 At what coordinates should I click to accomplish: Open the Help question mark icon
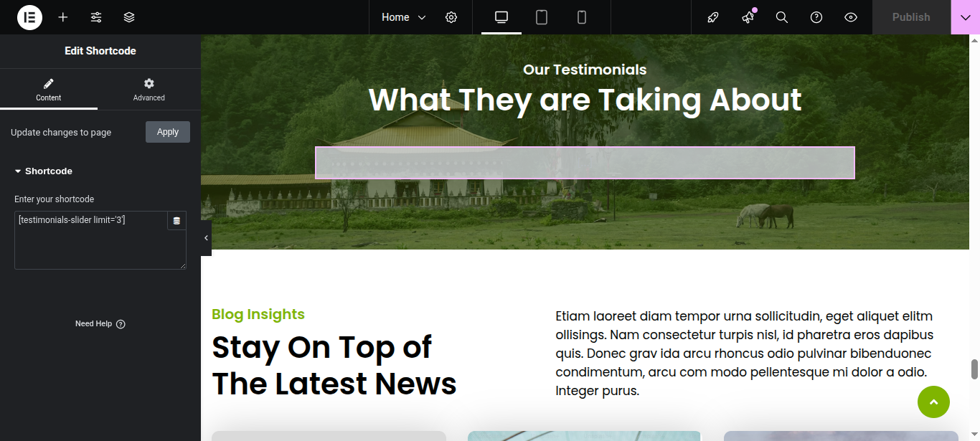[816, 17]
